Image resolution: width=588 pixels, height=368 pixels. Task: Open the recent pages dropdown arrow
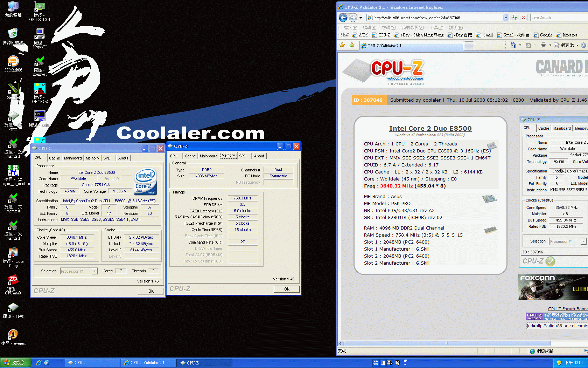pos(360,18)
